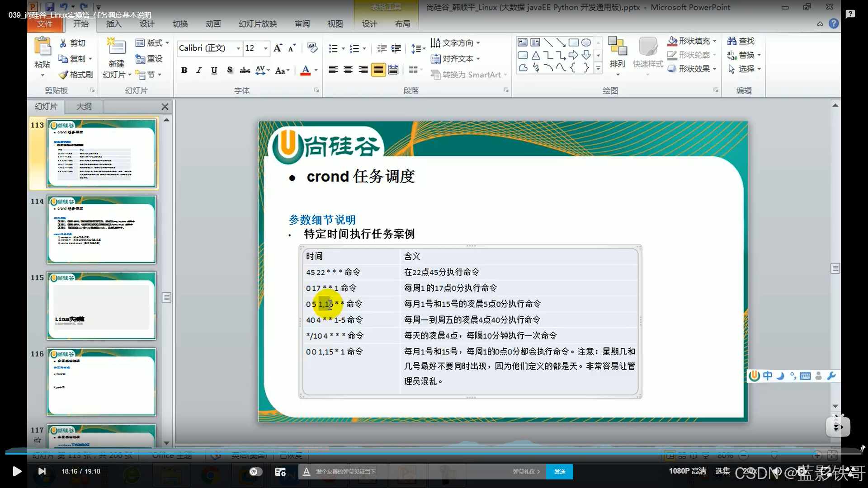
Task: Toggle Underline formatting
Action: (x=214, y=70)
